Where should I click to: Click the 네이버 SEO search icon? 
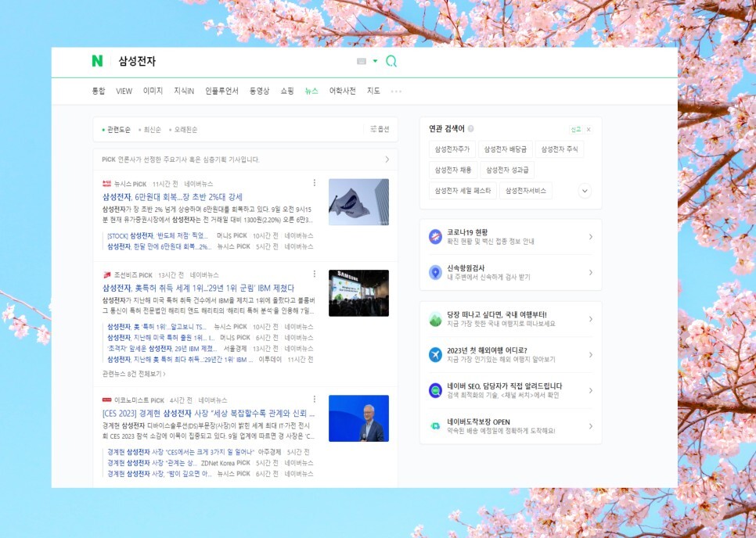pos(435,390)
